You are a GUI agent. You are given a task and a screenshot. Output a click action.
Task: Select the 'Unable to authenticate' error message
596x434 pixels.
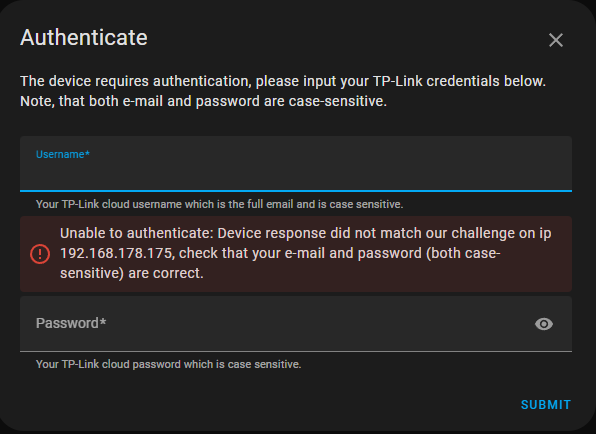pyautogui.click(x=306, y=253)
